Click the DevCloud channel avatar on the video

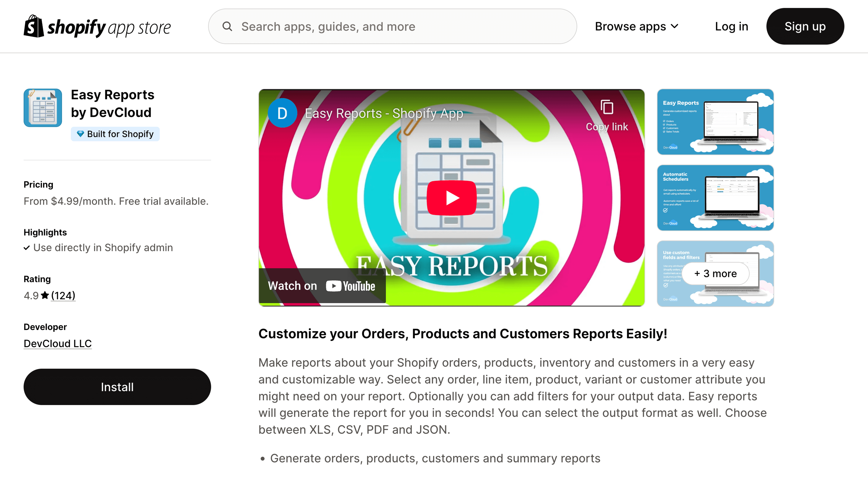(x=283, y=113)
